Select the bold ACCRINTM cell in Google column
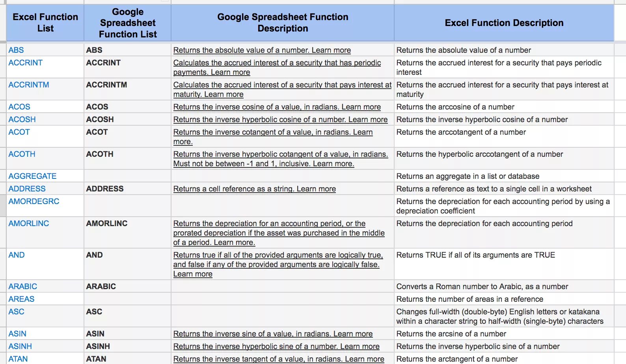This screenshot has width=626, height=364. [x=128, y=89]
